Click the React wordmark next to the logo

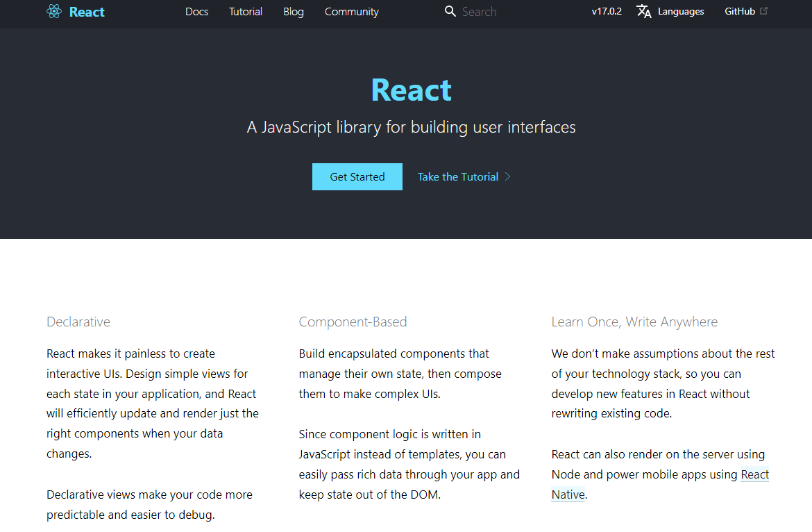[87, 11]
